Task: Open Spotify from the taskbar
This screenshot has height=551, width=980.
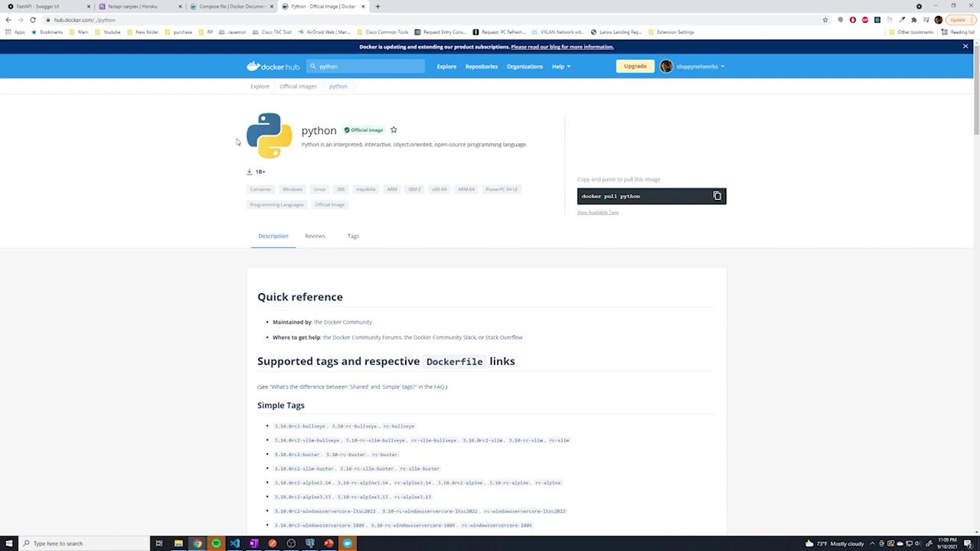Action: tap(216, 543)
